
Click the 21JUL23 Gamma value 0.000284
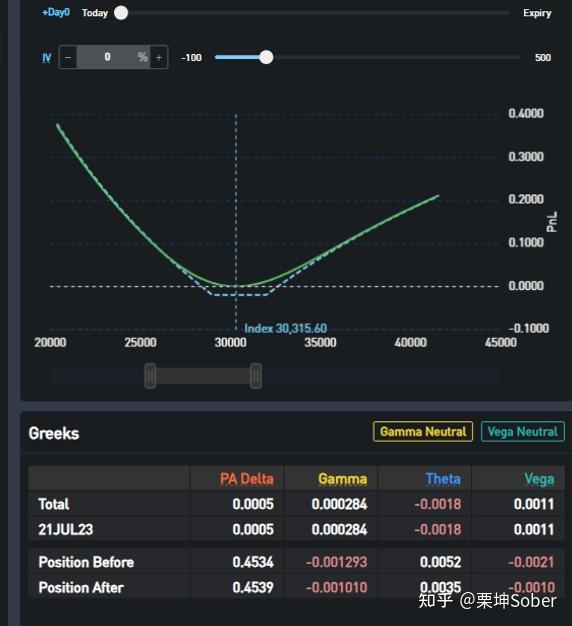pos(339,529)
